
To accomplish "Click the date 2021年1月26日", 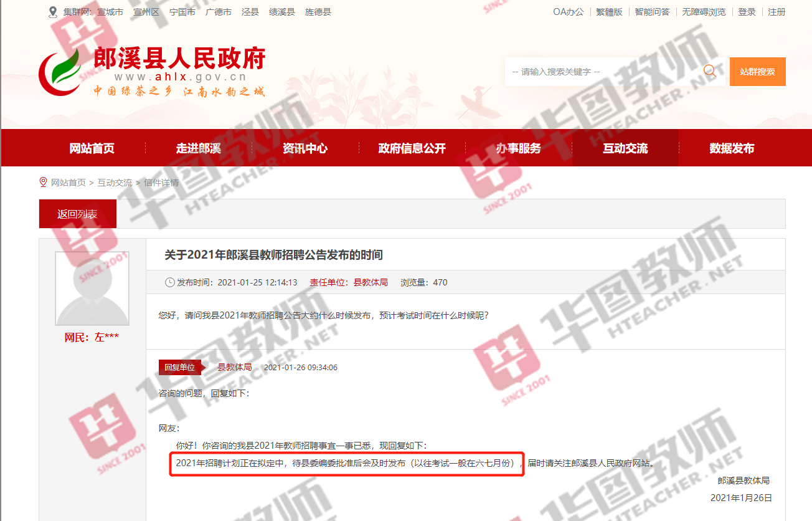I will 742,498.
